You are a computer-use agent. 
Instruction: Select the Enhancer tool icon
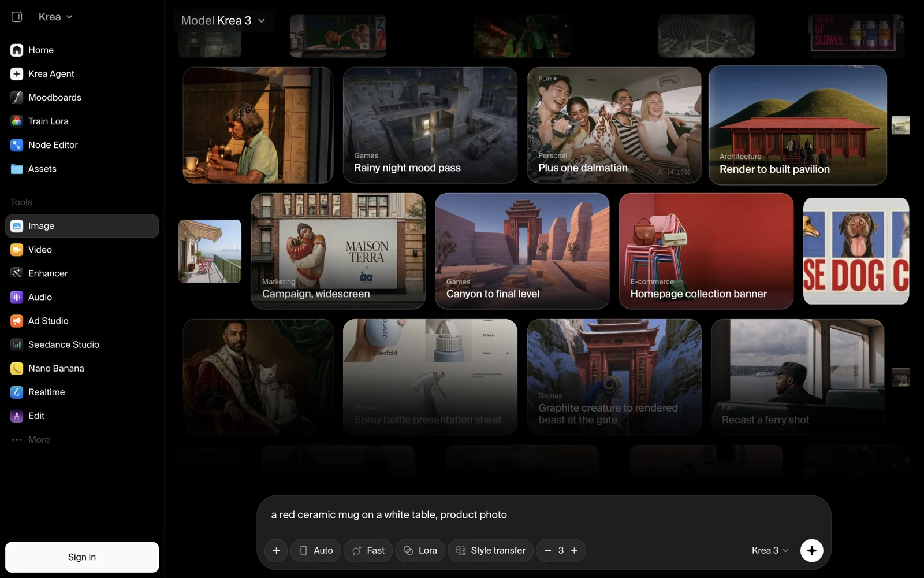pos(17,273)
